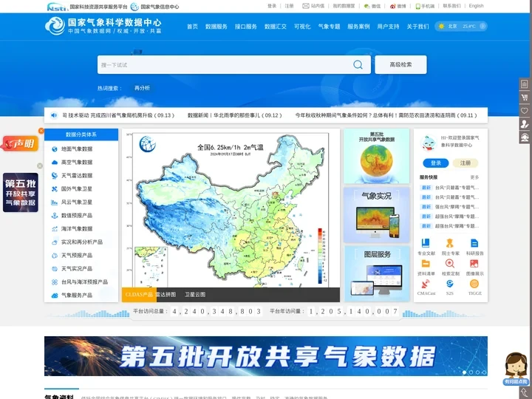Click the floating sidebar heart favorites icon
This screenshot has width=532, height=399.
pyautogui.click(x=525, y=111)
